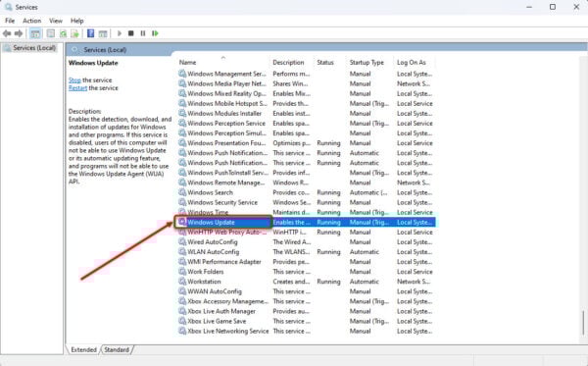Click the Windows Perception Service gear icon
This screenshot has height=366, width=588.
(x=182, y=123)
